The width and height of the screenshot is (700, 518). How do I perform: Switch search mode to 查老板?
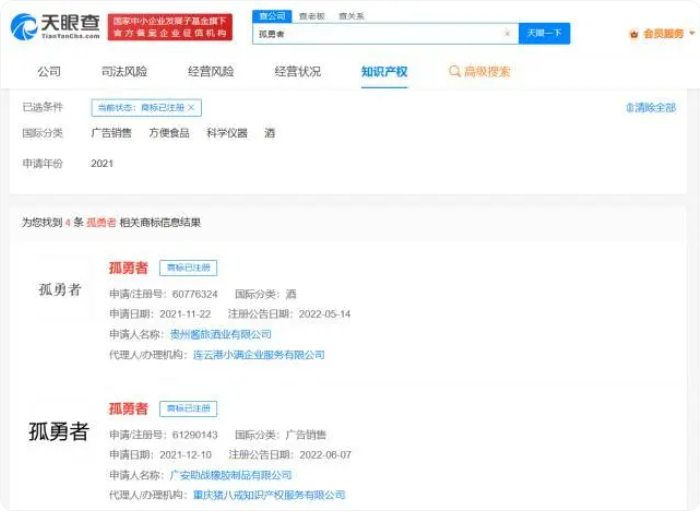311,16
